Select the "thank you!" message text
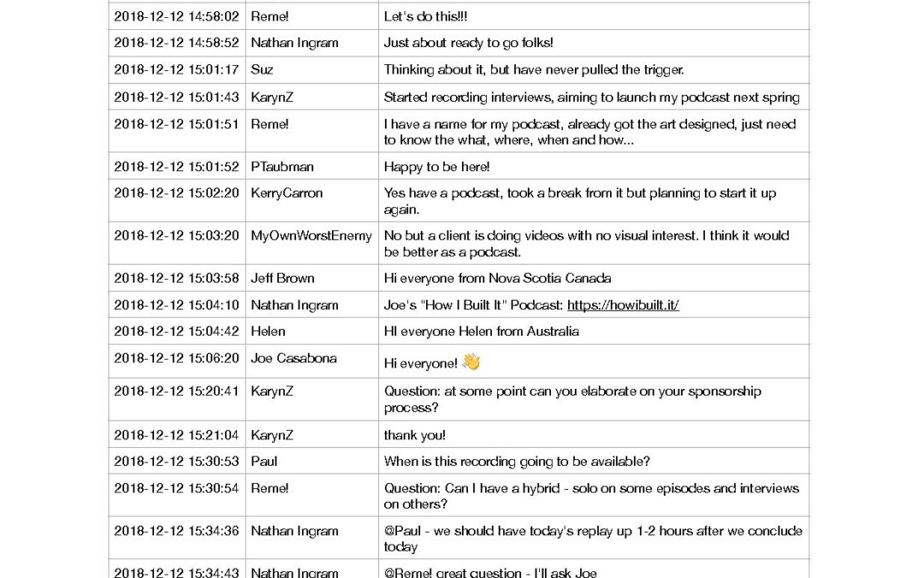The image size is (924, 578). pos(414,435)
